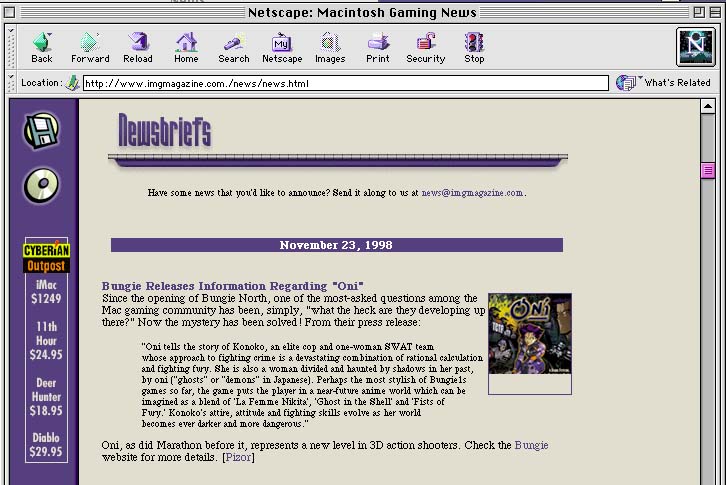Go to the Home page
Image resolution: width=726 pixels, height=485 pixels.
[x=186, y=47]
